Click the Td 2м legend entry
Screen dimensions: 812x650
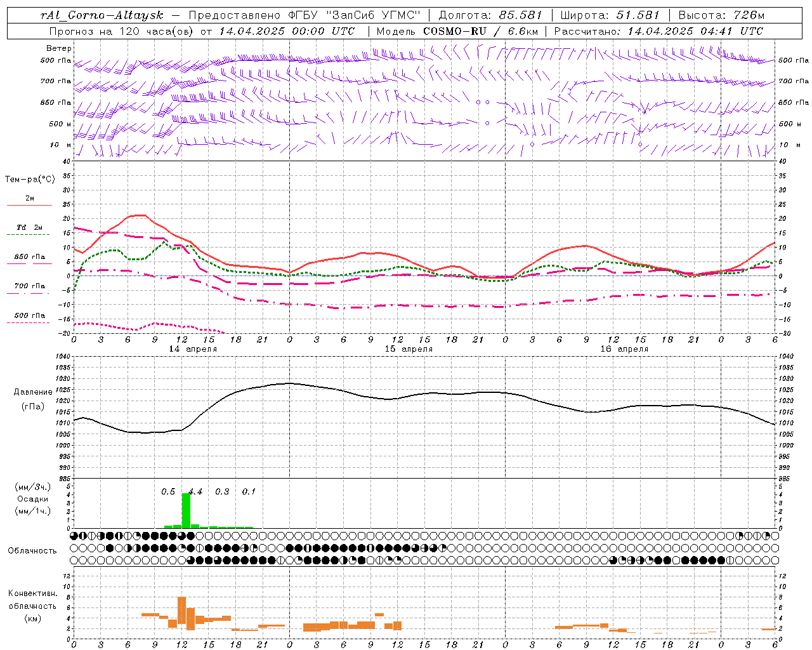[29, 227]
